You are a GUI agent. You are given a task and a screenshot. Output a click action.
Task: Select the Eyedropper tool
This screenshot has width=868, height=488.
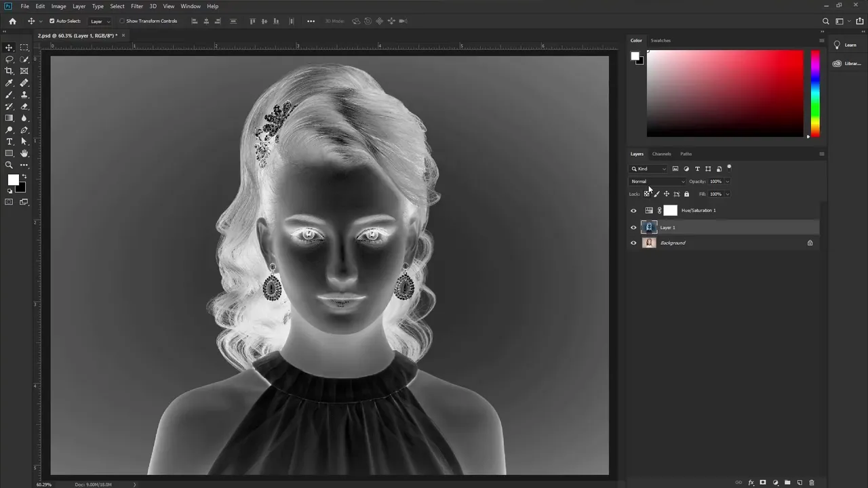(x=9, y=83)
